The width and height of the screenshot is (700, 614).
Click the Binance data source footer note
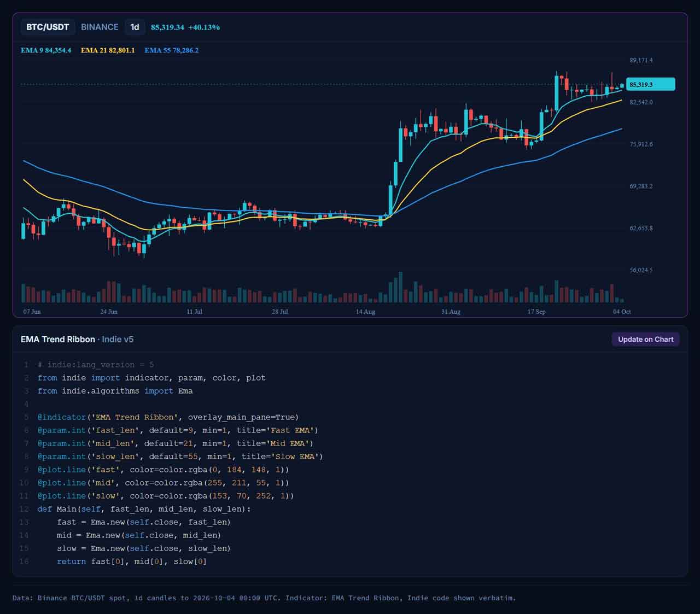[x=264, y=598]
